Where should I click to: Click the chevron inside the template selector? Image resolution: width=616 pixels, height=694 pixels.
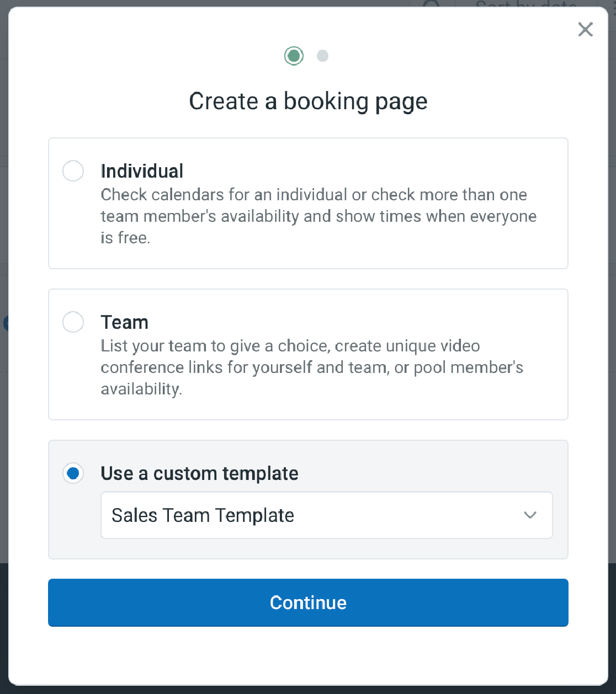point(530,515)
